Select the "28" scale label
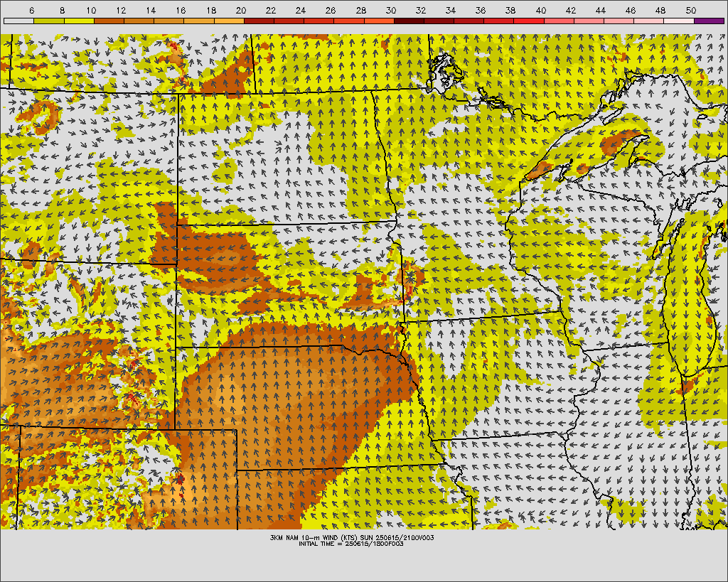The image size is (728, 582). 360,10
